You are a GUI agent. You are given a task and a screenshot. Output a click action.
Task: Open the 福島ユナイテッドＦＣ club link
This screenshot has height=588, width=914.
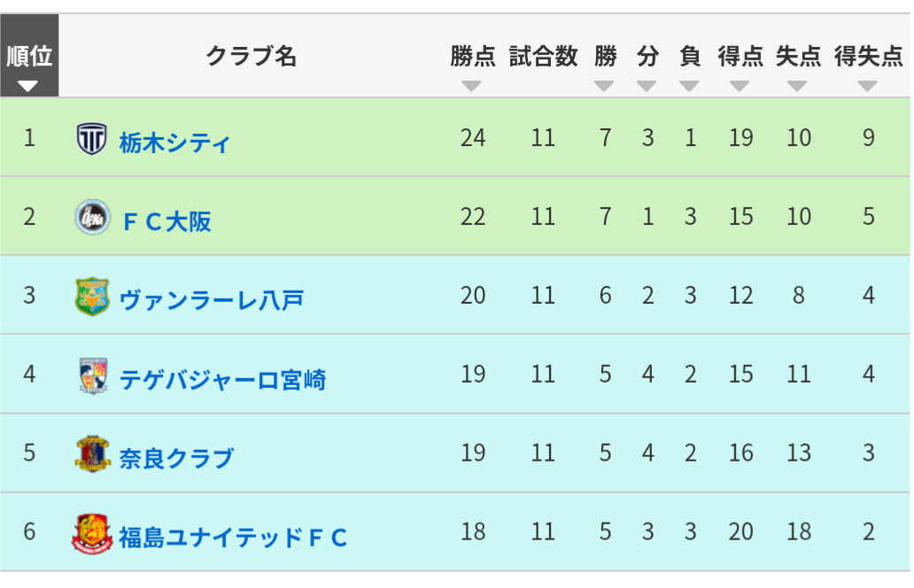[233, 538]
